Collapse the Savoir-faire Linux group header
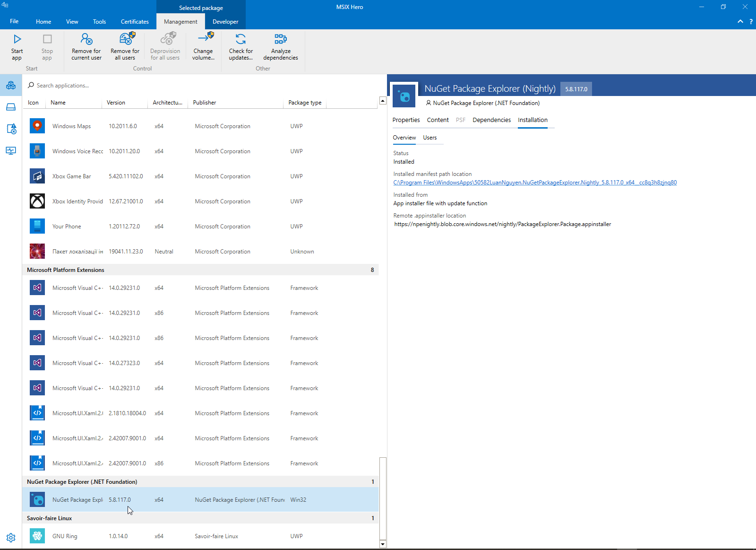Viewport: 756px width, 550px height. pos(201,518)
